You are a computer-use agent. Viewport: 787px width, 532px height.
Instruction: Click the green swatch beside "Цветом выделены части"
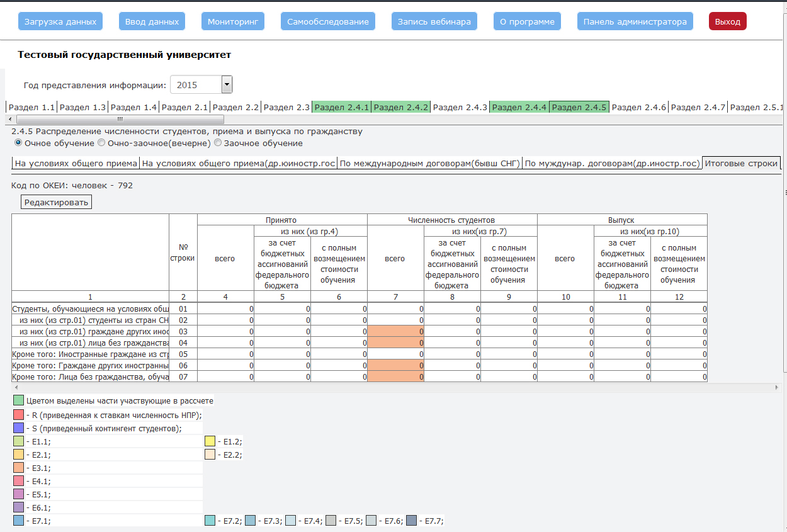pos(18,400)
